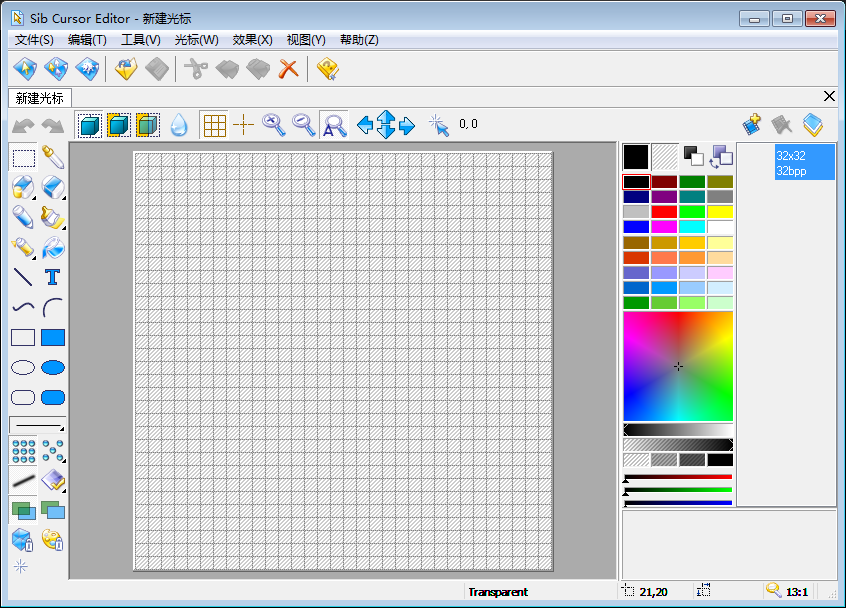
Task: Open the 光标(W) menu
Action: pos(196,40)
